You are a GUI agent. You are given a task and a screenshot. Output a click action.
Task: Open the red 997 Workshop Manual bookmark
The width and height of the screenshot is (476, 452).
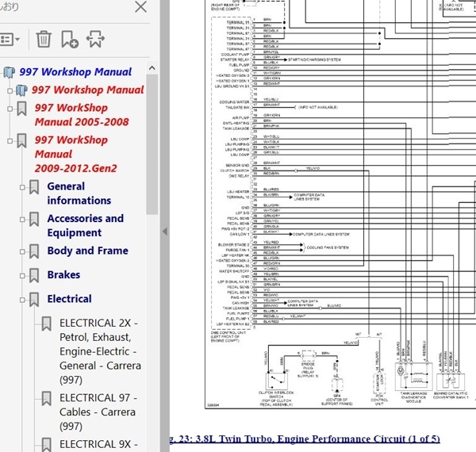coord(88,90)
